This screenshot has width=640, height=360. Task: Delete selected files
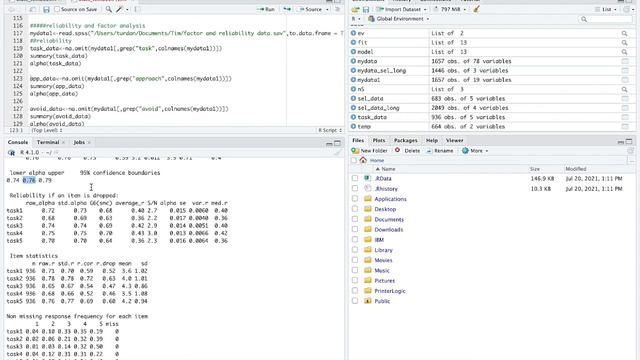coord(407,151)
